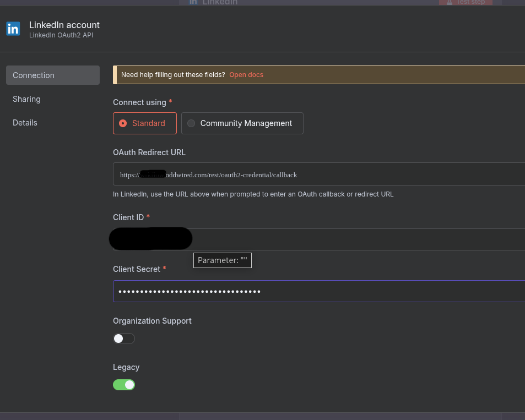
Task: Click the Client ID input field
Action: coord(319,239)
